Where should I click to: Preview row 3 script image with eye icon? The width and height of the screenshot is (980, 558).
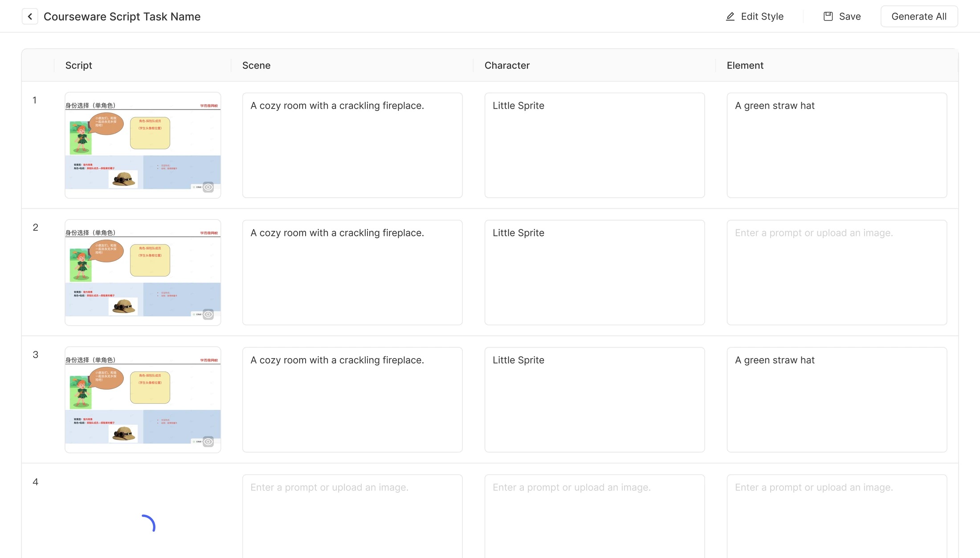(x=208, y=442)
